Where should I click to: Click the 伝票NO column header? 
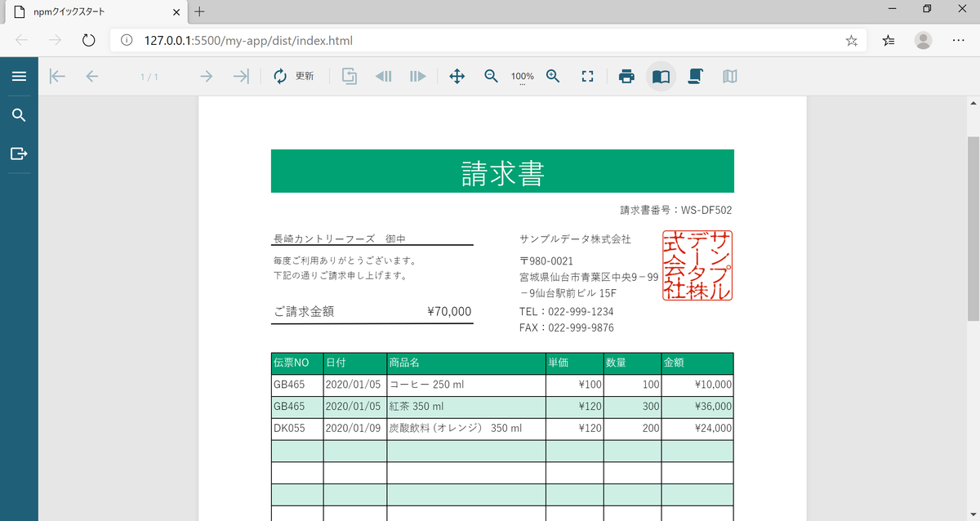point(297,363)
